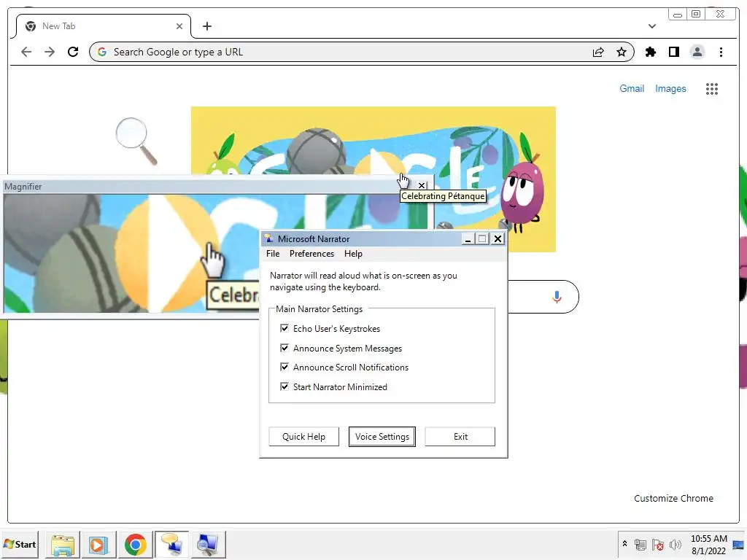The width and height of the screenshot is (747, 560).
Task: Click the Chrome taskbar icon
Action: (x=136, y=545)
